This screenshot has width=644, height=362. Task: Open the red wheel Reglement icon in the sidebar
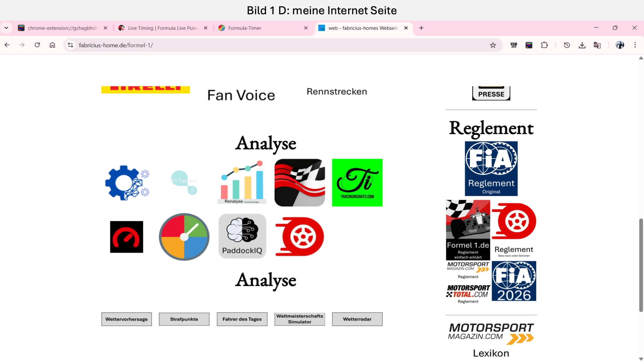pyautogui.click(x=514, y=230)
